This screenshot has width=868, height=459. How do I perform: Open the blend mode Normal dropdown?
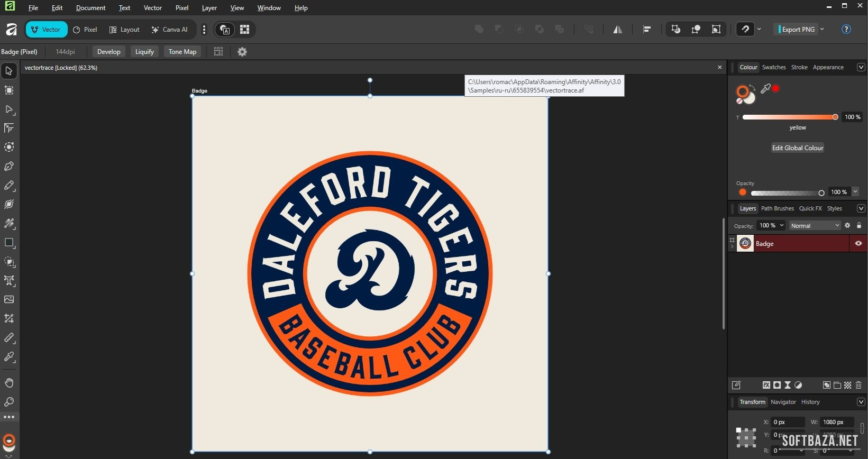(815, 226)
